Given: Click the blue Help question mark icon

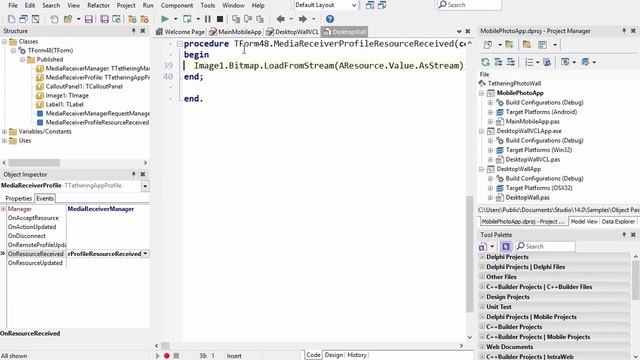Looking at the screenshot, I should [x=330, y=19].
